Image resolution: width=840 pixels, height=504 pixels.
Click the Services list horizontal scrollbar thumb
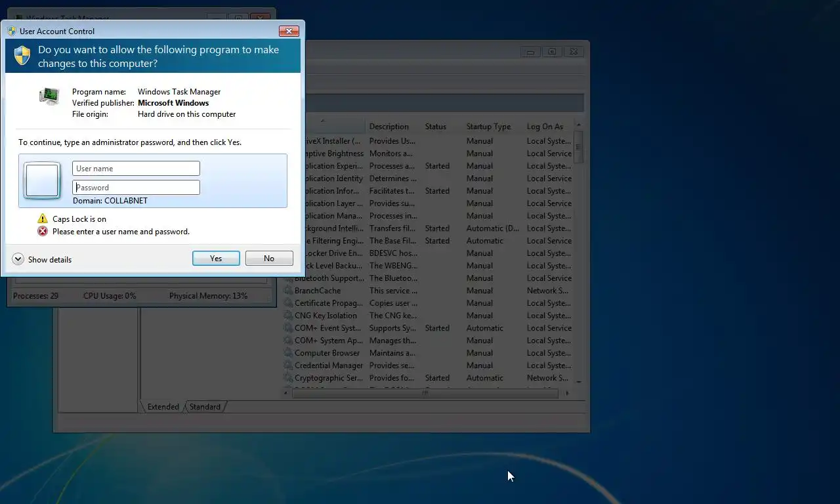[x=425, y=393]
